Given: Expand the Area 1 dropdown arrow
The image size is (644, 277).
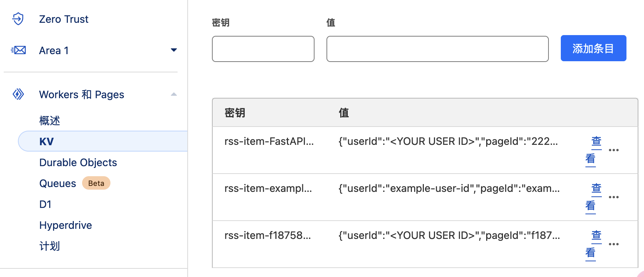Looking at the screenshot, I should [173, 50].
